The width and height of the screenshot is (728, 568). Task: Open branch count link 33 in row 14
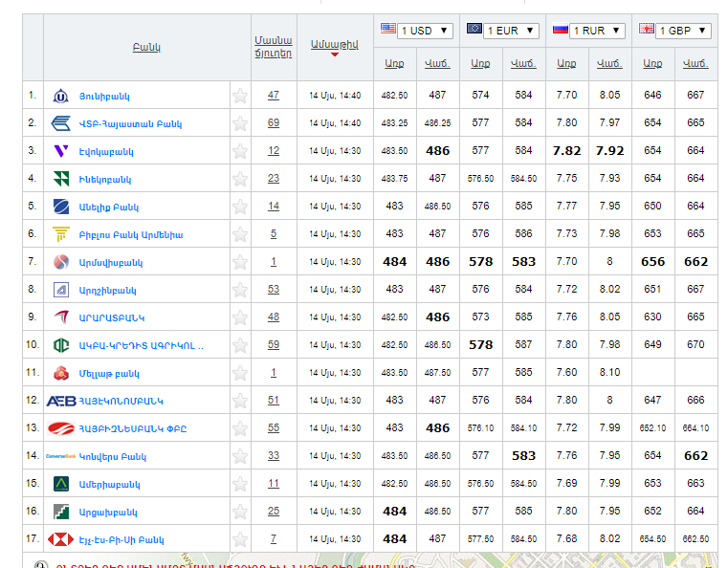click(274, 456)
